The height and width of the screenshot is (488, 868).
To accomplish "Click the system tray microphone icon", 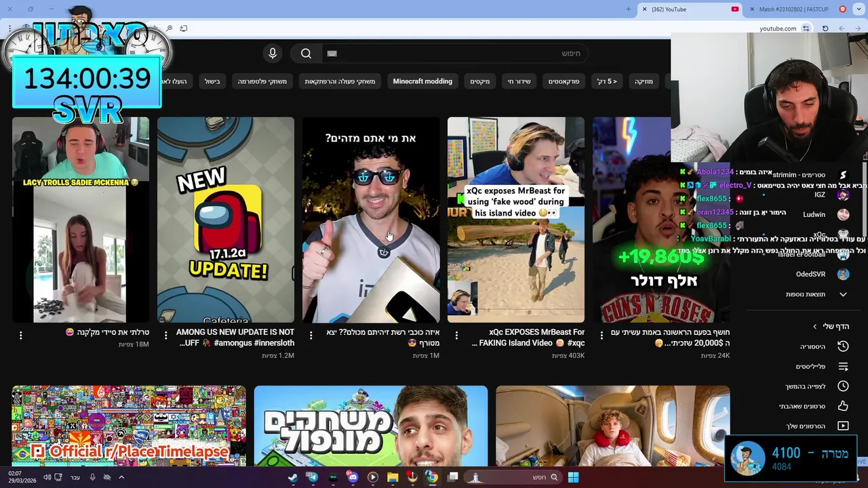I will (x=93, y=477).
